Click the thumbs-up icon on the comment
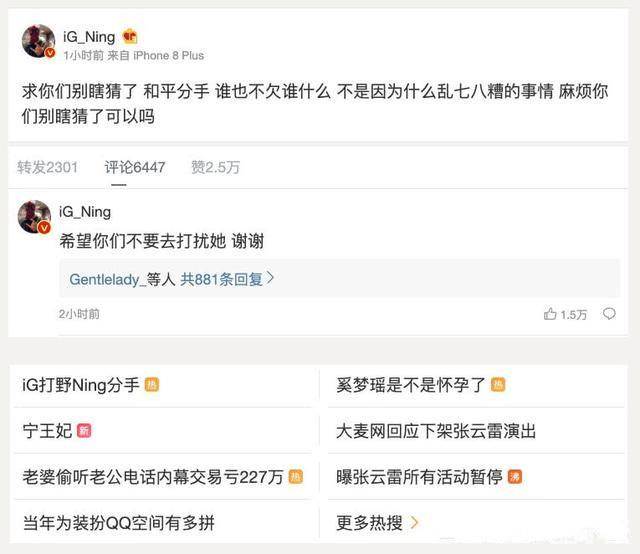Screen dimensions: 640x554 [x=550, y=314]
